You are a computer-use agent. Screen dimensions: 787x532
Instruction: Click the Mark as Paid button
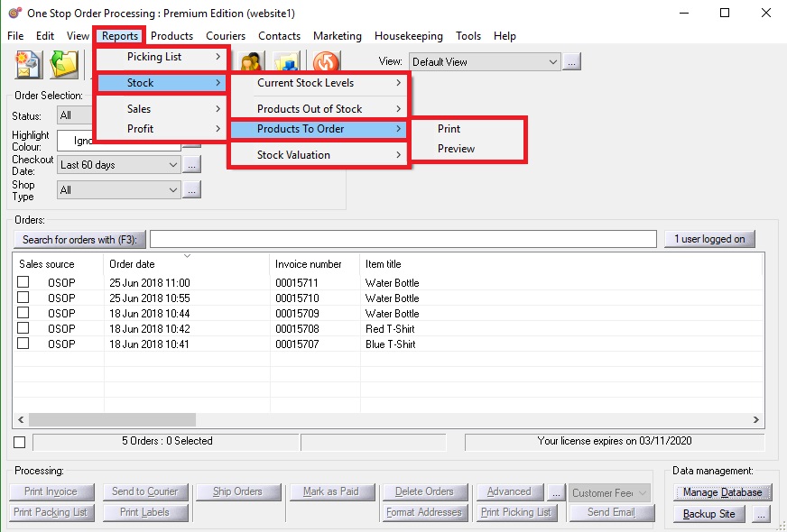coord(332,492)
